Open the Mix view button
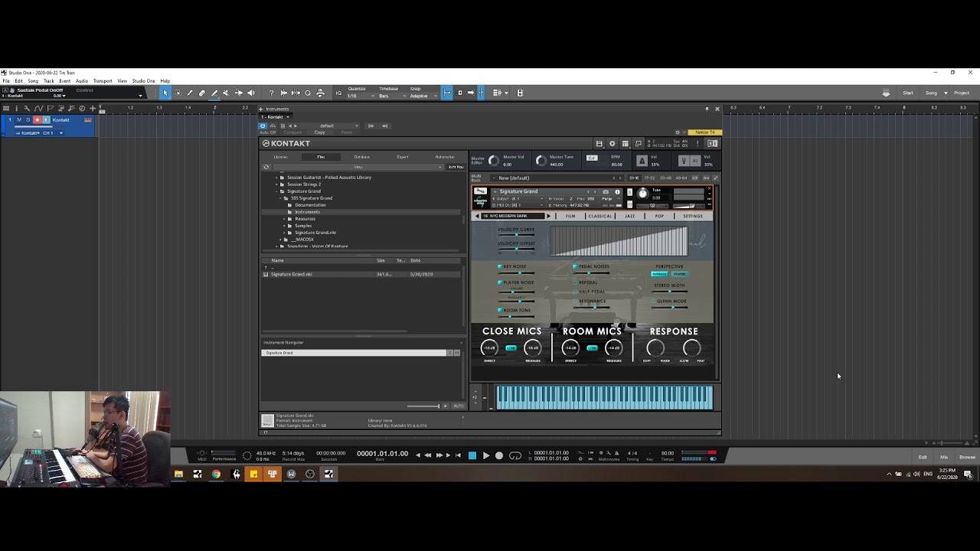This screenshot has height=551, width=980. [944, 457]
